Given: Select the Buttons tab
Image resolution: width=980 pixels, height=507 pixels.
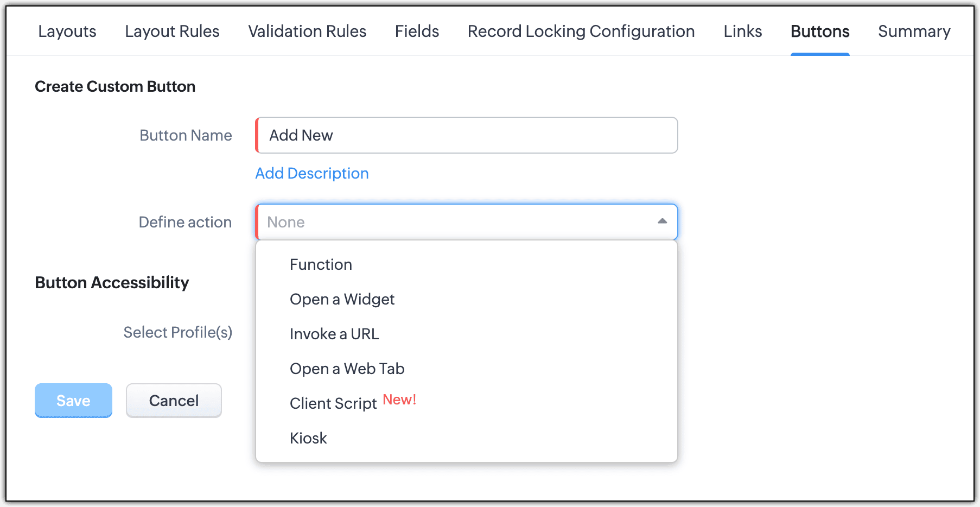Looking at the screenshot, I should coord(820,31).
